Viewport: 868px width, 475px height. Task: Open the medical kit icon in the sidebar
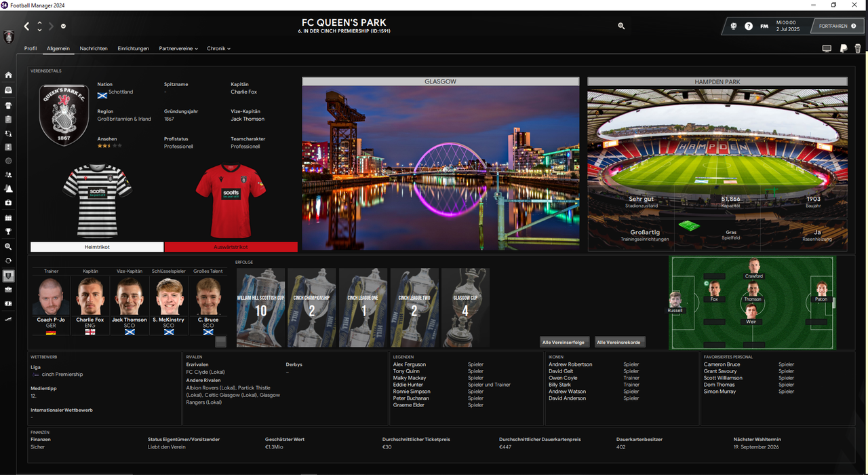(x=8, y=203)
